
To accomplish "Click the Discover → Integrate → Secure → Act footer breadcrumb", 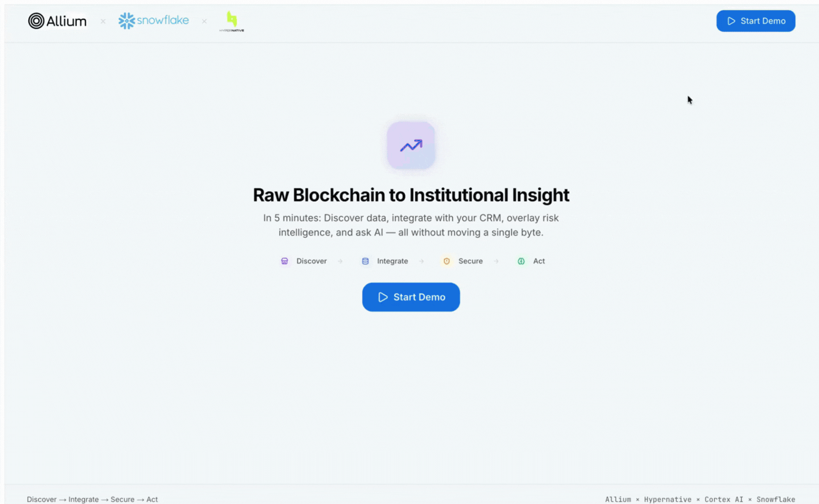I will coord(92,499).
